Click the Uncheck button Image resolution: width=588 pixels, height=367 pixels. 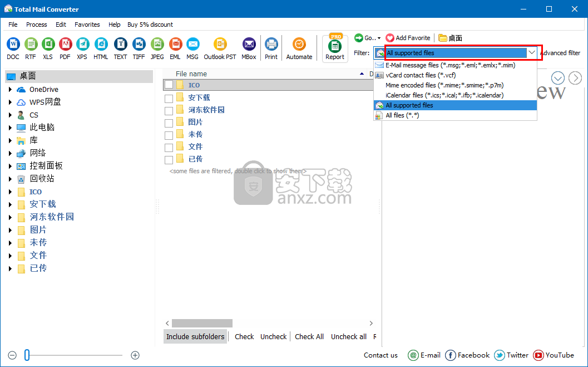point(273,336)
